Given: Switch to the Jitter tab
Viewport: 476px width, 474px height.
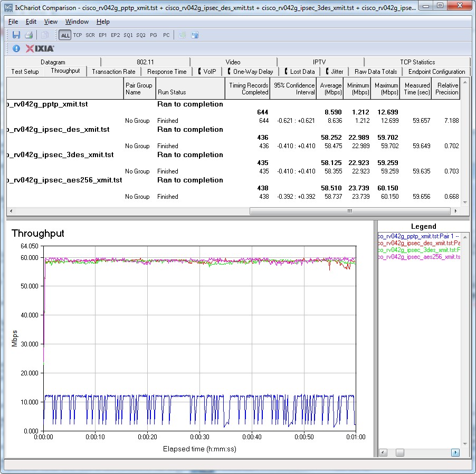Looking at the screenshot, I should [x=335, y=72].
